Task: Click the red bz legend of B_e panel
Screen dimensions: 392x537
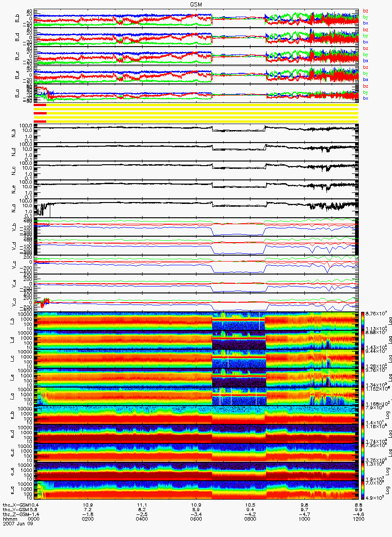Action: [x=366, y=67]
